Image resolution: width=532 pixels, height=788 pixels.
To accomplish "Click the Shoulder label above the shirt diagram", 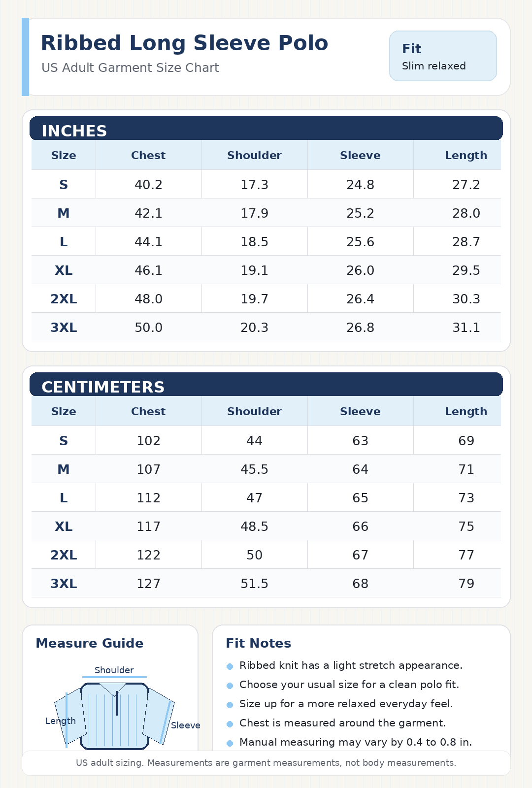I will (x=114, y=670).
